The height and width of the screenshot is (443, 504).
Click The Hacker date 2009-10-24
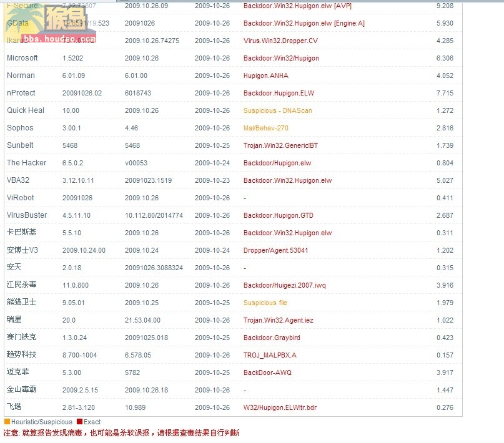212,163
